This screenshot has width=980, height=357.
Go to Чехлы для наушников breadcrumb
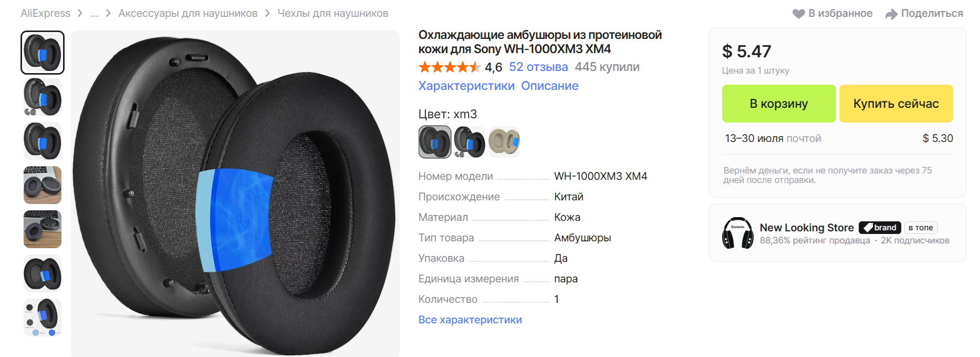(x=333, y=14)
